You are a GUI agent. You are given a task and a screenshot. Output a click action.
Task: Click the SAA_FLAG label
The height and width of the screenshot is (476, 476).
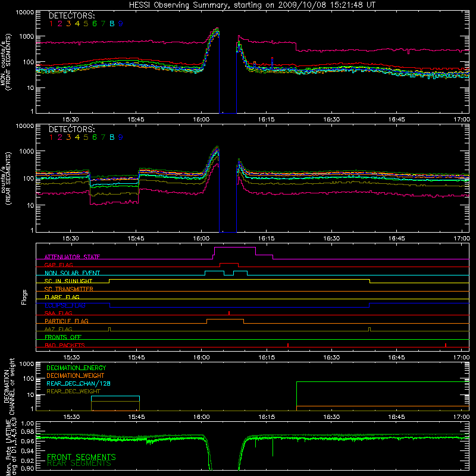click(x=58, y=313)
